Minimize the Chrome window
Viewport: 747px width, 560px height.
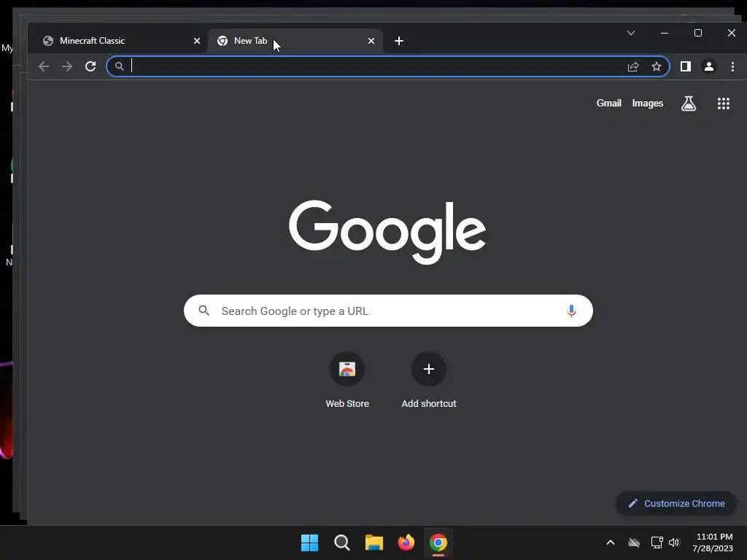665,33
